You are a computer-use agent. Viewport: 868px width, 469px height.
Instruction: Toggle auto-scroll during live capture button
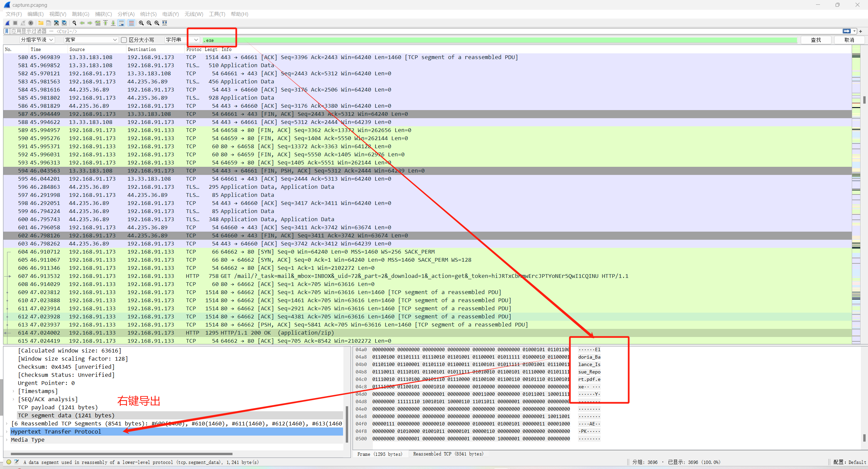121,23
